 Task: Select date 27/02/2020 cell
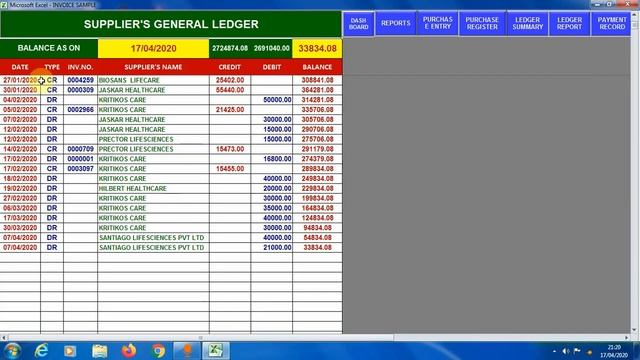click(20, 198)
